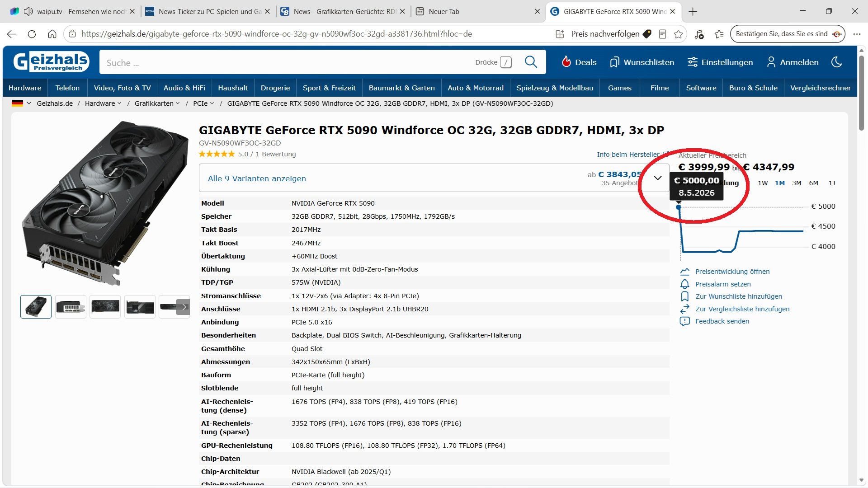Expand PCIe breadcrumb dropdown
The width and height of the screenshot is (868, 488).
[212, 103]
